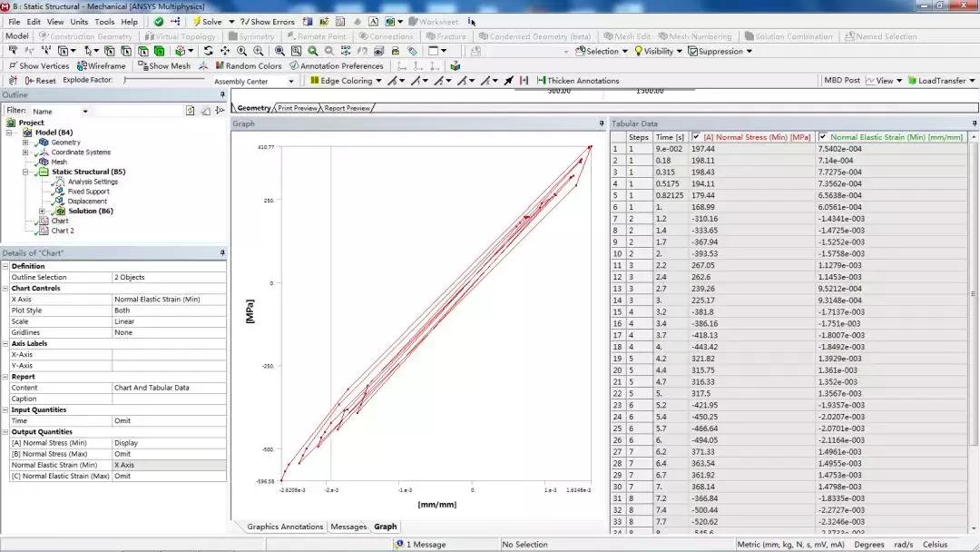This screenshot has width=980, height=552.
Task: Expand the Solution (B6) node
Action: 42,212
